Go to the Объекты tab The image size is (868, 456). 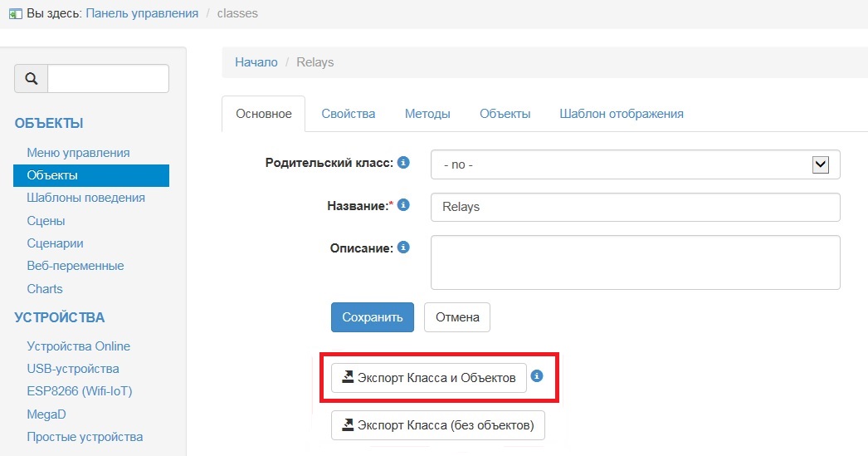pos(505,114)
